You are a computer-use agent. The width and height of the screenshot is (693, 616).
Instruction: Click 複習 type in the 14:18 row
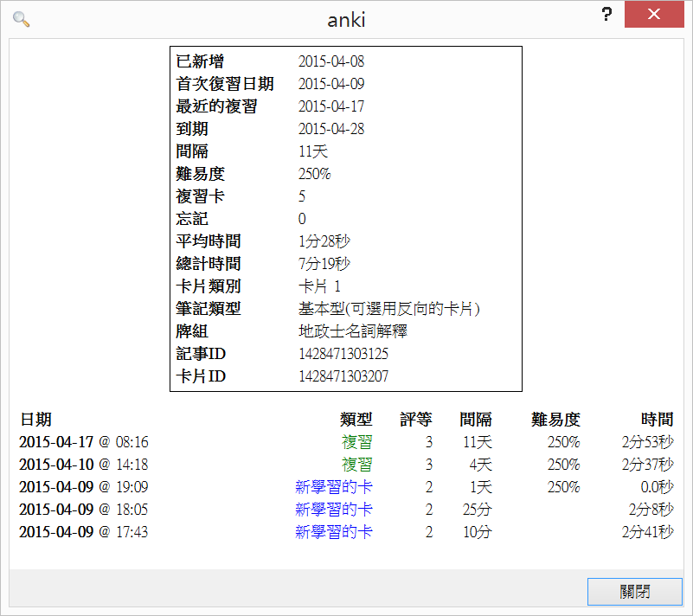(356, 465)
